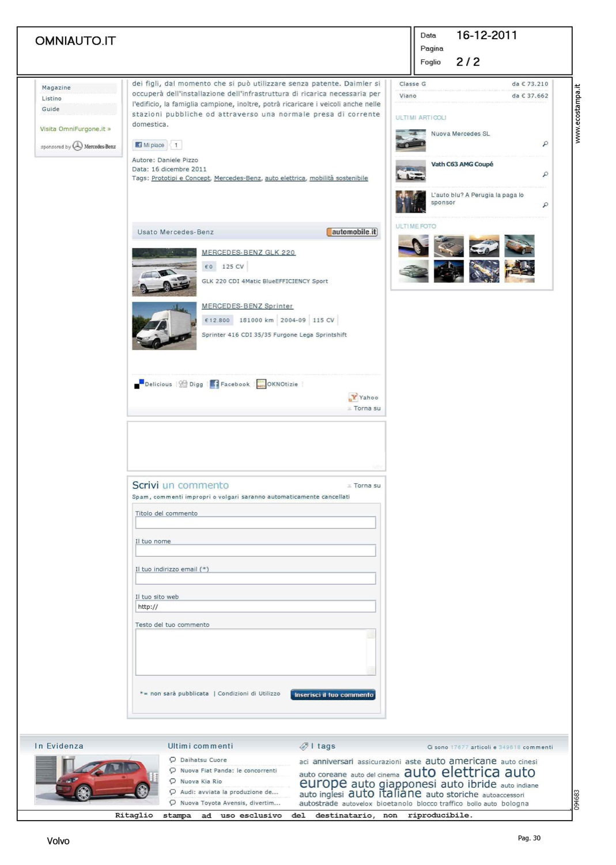Click the Facebook Mi piace button

[x=150, y=145]
